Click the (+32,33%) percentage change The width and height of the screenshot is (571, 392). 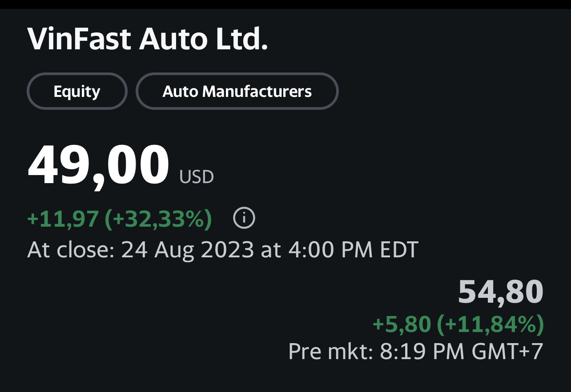158,219
